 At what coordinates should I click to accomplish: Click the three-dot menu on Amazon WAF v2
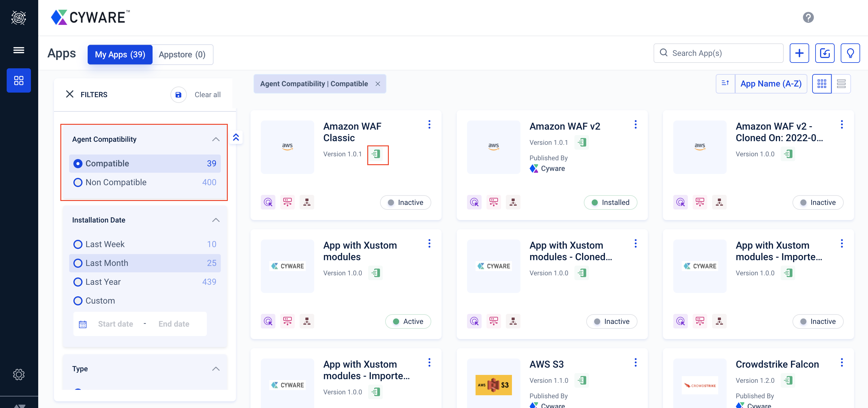coord(635,124)
